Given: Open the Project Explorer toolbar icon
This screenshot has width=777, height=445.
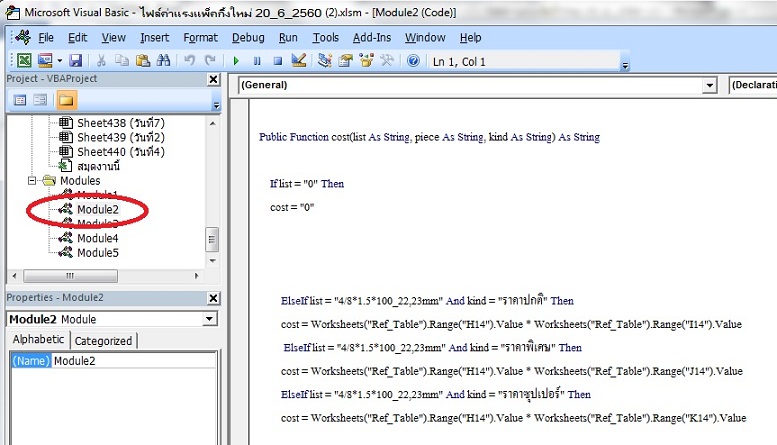Looking at the screenshot, I should coord(325,61).
